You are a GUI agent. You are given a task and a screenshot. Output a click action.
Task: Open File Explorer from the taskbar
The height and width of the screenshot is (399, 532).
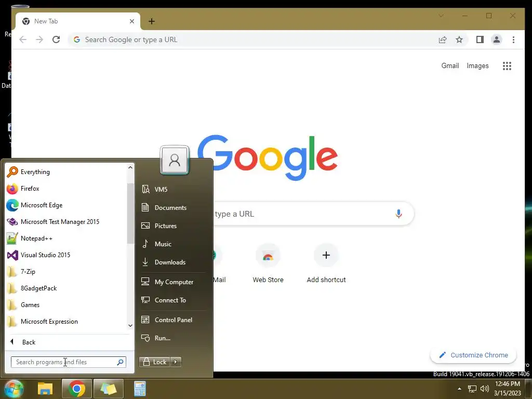(45, 389)
